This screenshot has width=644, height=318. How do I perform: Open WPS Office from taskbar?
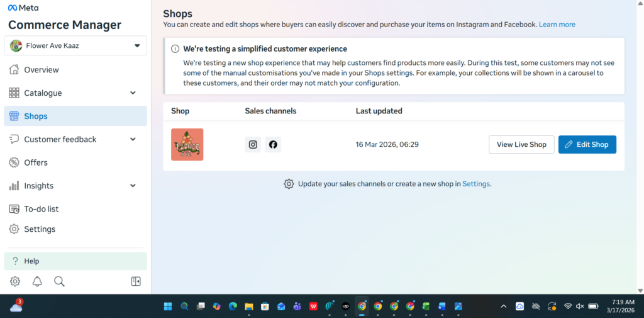313,306
